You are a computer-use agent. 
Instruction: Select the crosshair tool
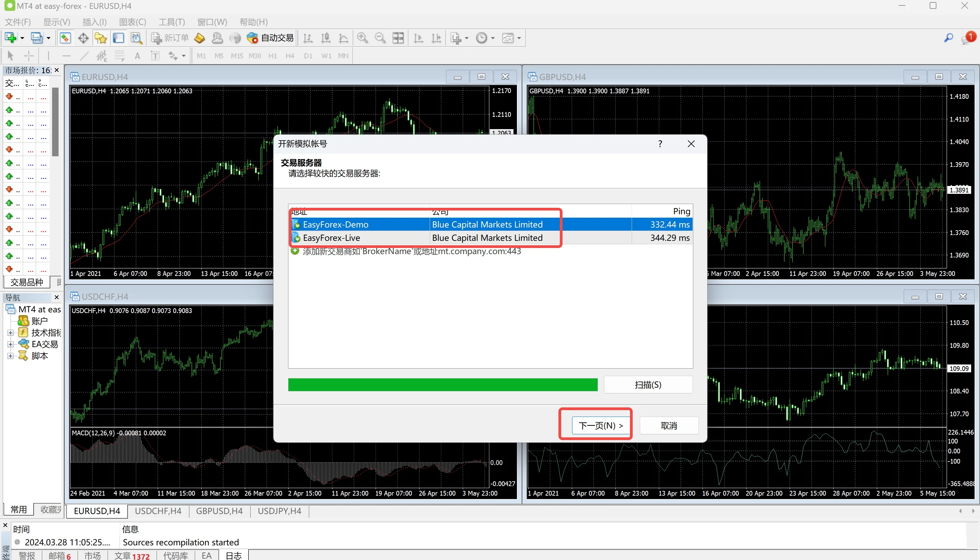(x=29, y=56)
